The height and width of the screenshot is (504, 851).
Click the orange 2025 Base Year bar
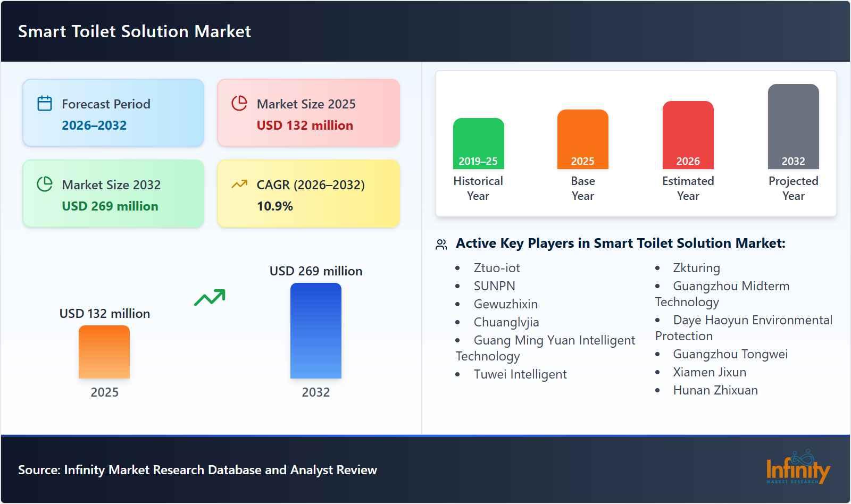pos(582,139)
